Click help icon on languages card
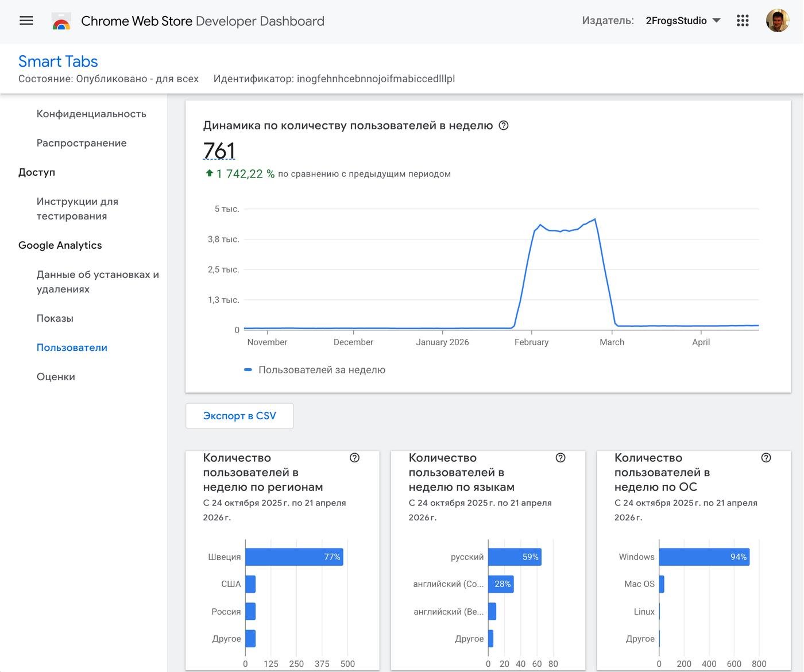This screenshot has width=804, height=672. click(561, 458)
